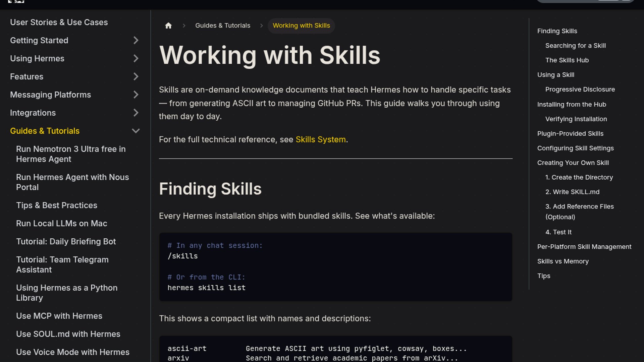Jump to 1. Create the Directory step

coord(579,177)
